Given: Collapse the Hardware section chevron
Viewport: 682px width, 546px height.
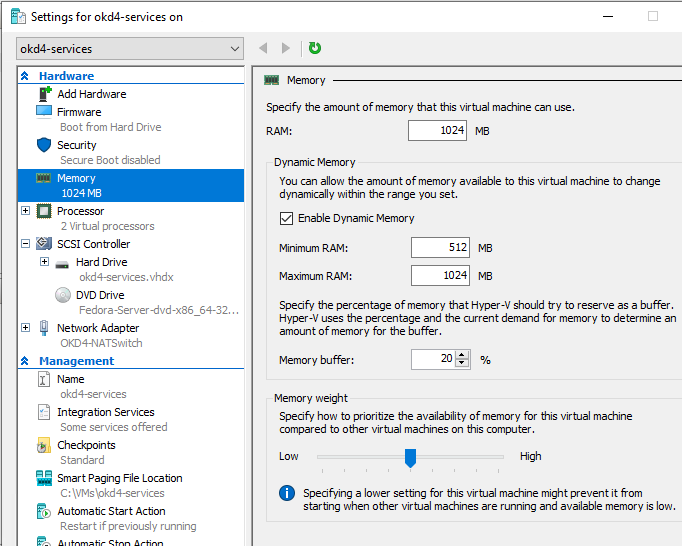Looking at the screenshot, I should (25, 76).
